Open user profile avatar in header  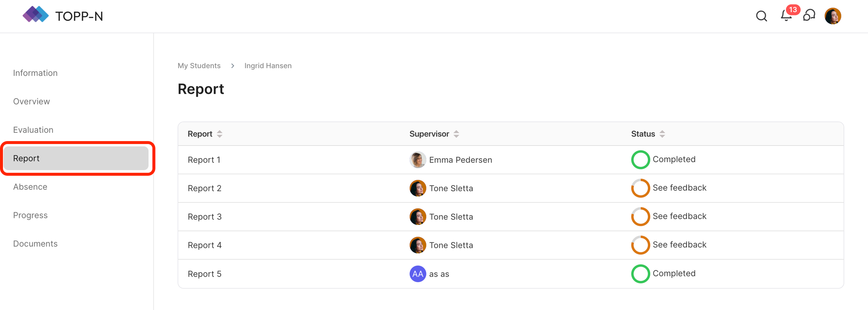[x=833, y=16]
